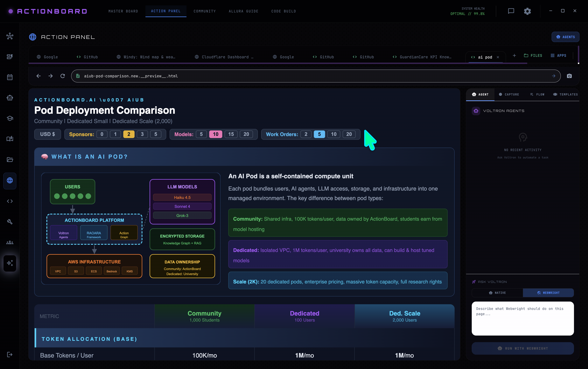Open the Apps panel

[558, 56]
